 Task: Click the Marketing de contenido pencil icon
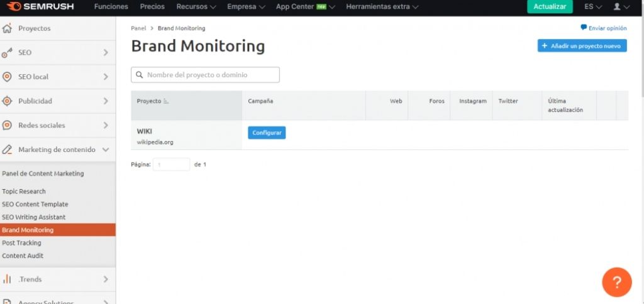point(7,149)
